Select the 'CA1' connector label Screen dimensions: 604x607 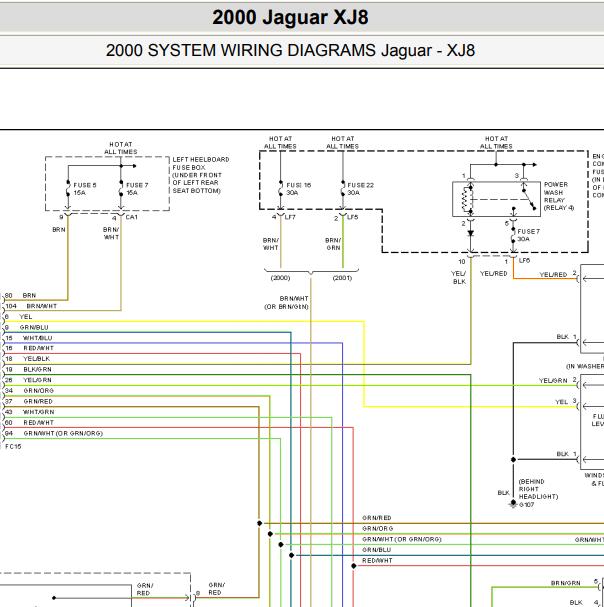pos(132,217)
